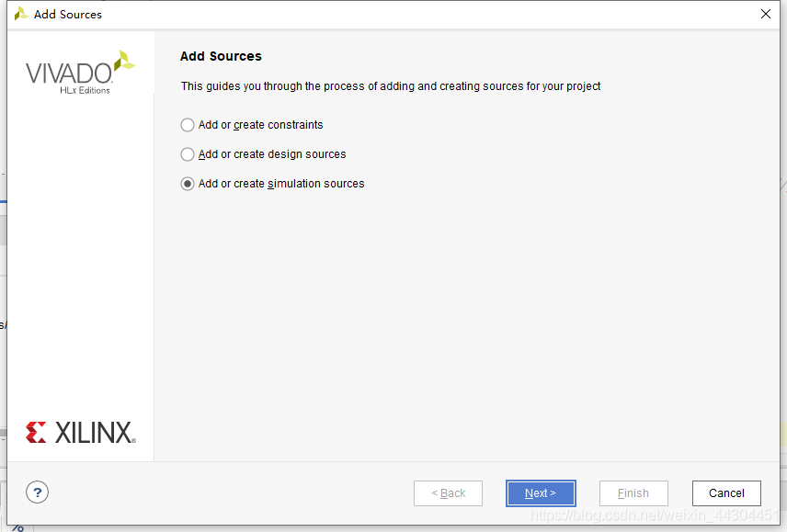Select the constraints radio circle

pyautogui.click(x=188, y=125)
